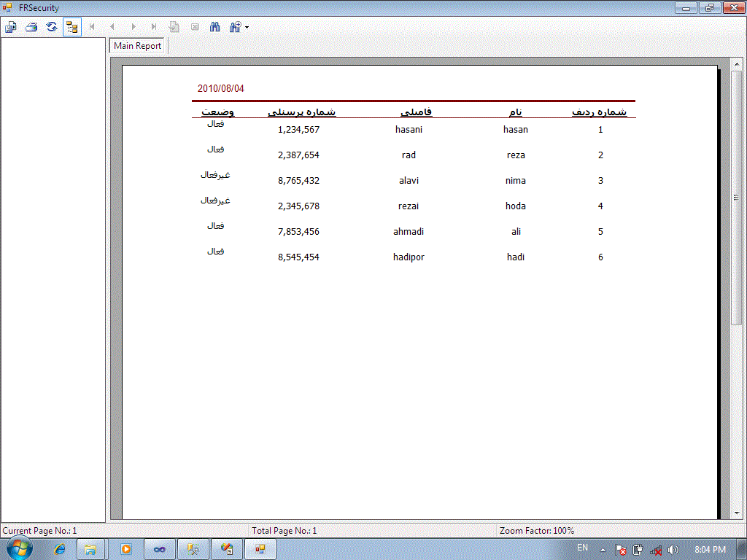Open the Windows Start menu

pos(18,548)
